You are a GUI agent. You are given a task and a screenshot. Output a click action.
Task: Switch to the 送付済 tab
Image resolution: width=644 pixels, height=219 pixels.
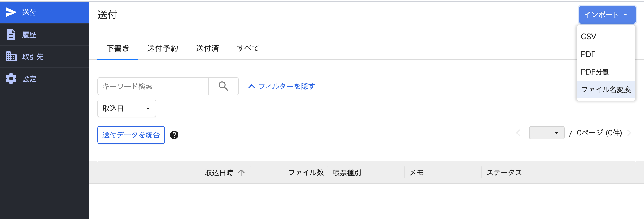pyautogui.click(x=207, y=48)
